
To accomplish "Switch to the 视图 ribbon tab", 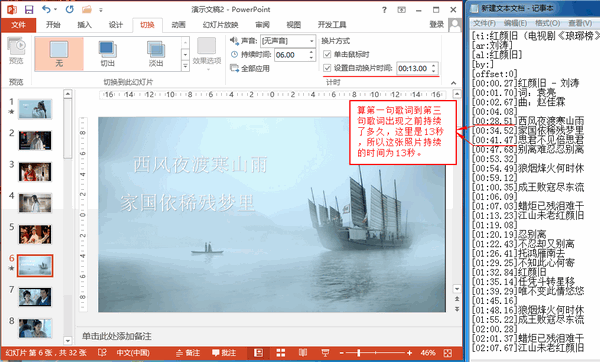I will 293,25.
